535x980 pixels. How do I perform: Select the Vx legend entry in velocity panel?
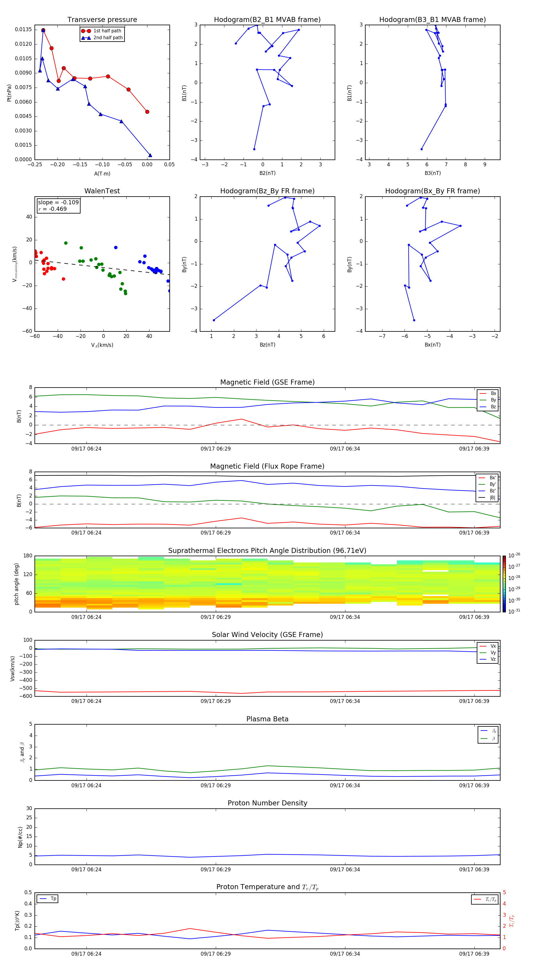[x=488, y=646]
